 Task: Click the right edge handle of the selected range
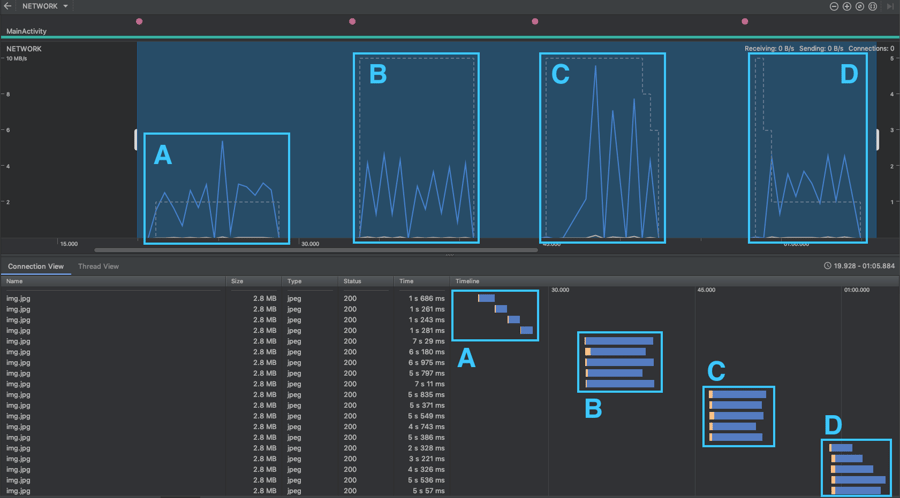click(x=879, y=140)
